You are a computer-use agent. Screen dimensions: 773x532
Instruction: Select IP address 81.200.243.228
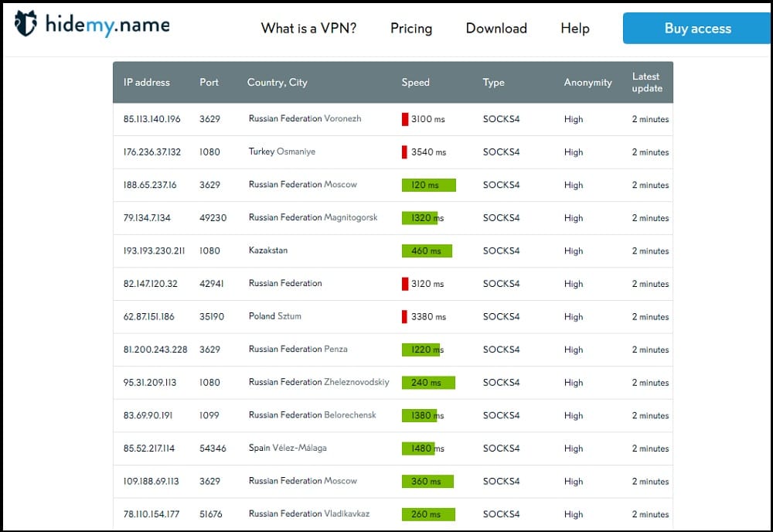[155, 350]
